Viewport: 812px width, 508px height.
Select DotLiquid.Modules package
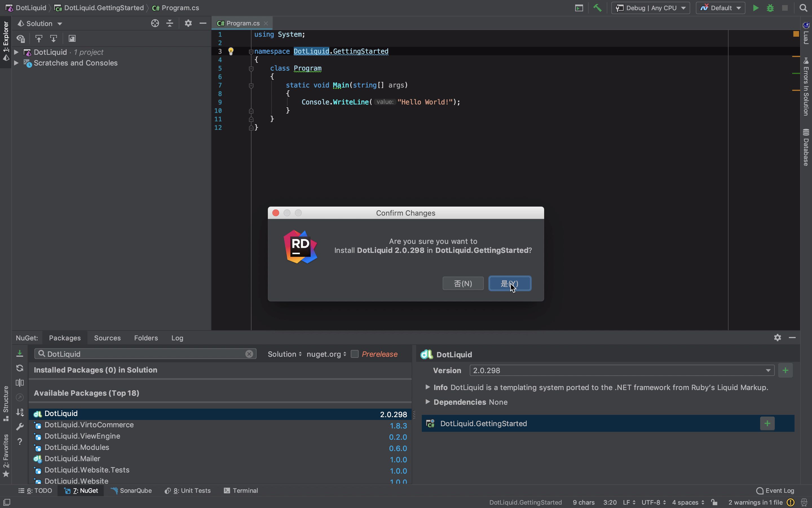click(x=220, y=448)
